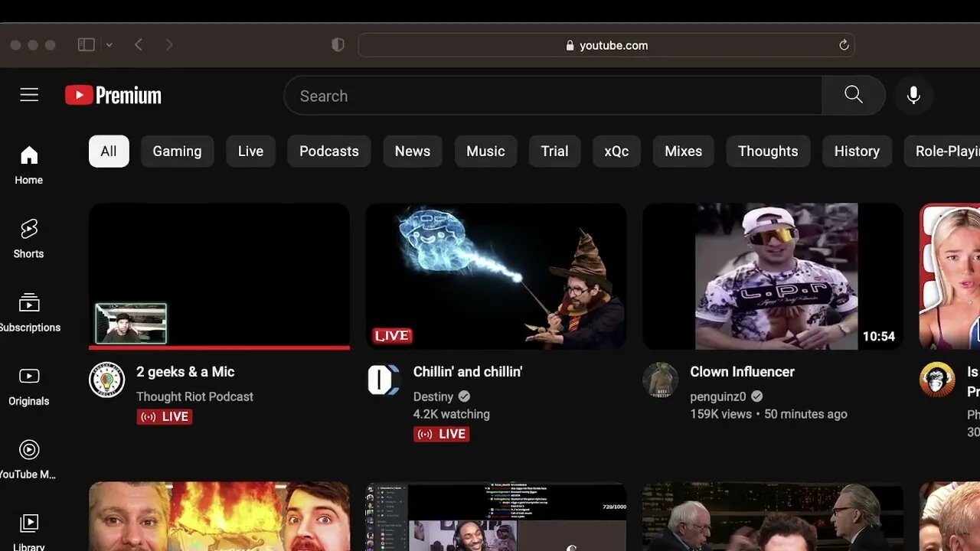Click LIVE badge under 4.2K watching
This screenshot has width=980, height=551.
tap(442, 434)
